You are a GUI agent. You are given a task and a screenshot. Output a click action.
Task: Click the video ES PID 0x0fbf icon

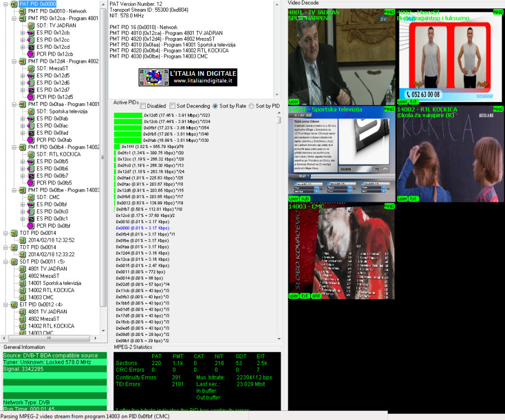(x=31, y=204)
